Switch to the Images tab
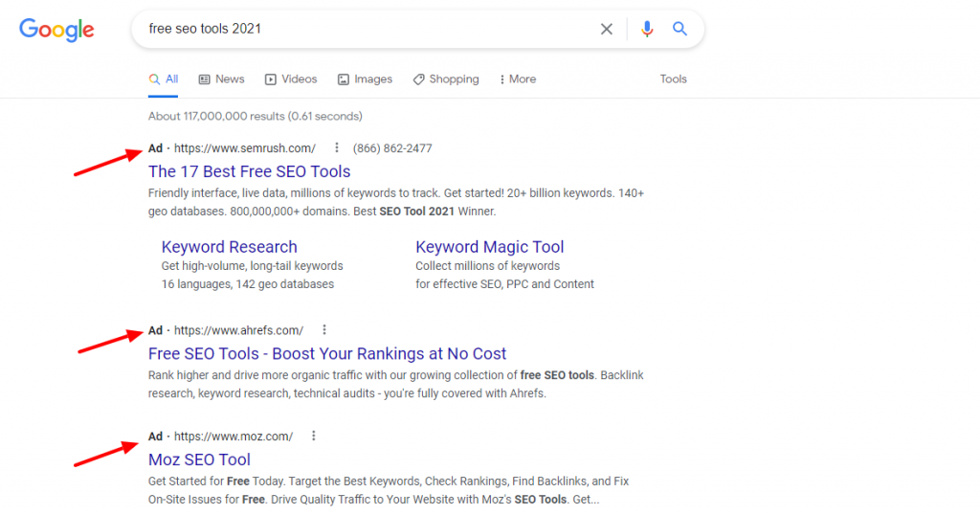The image size is (980, 515). point(365,79)
